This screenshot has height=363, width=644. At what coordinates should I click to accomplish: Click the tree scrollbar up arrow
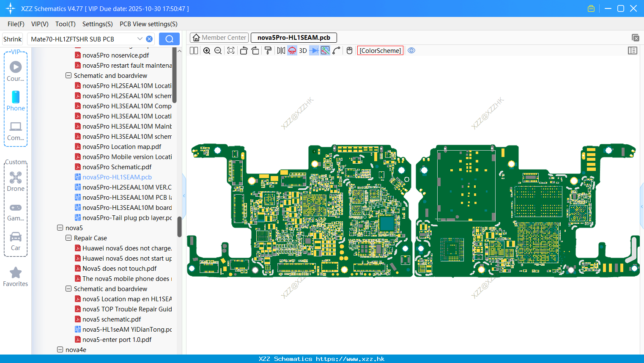point(179,51)
